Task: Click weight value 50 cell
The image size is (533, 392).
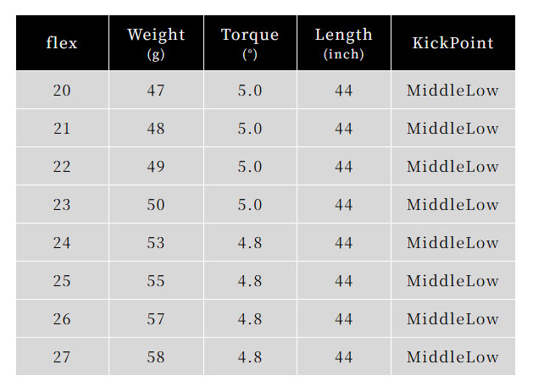Action: pyautogui.click(x=157, y=204)
